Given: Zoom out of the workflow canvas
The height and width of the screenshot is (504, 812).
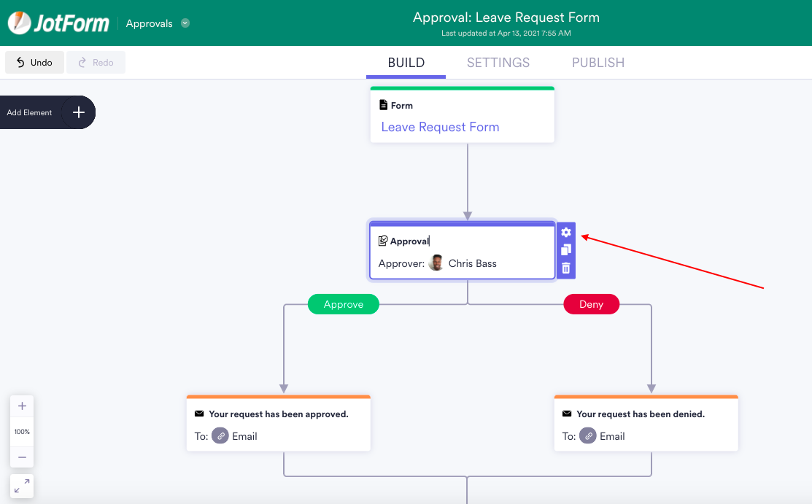Looking at the screenshot, I should [22, 457].
